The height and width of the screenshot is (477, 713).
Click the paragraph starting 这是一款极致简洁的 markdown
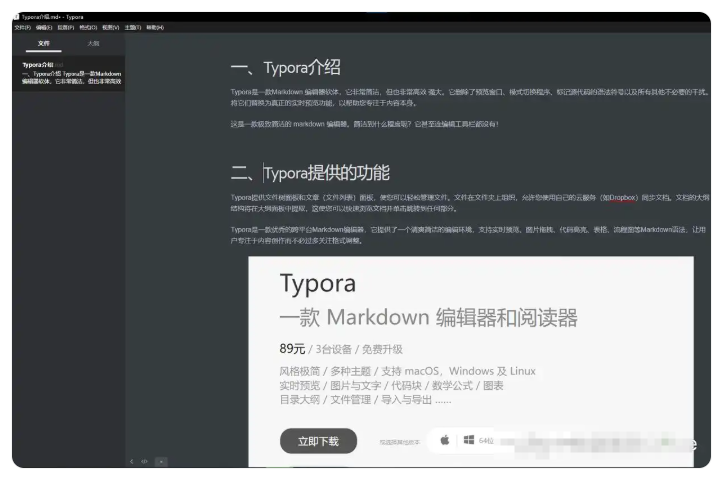click(365, 124)
